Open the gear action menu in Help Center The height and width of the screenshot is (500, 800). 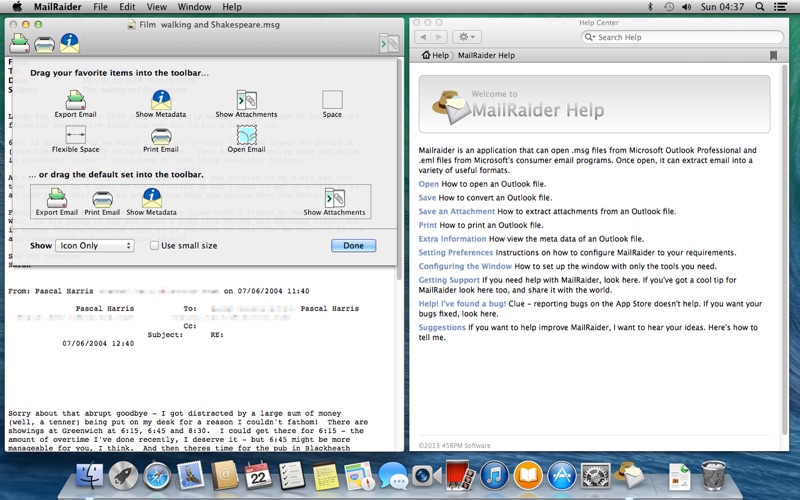click(x=467, y=37)
